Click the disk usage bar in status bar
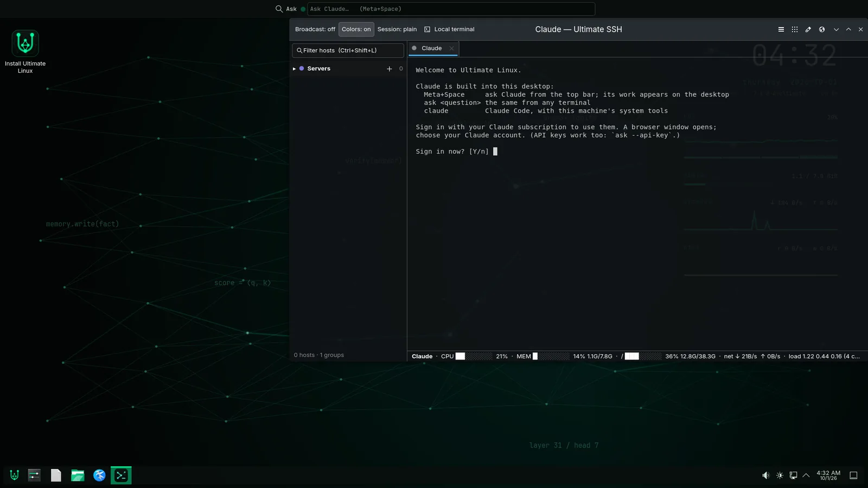The image size is (868, 488). [643, 356]
